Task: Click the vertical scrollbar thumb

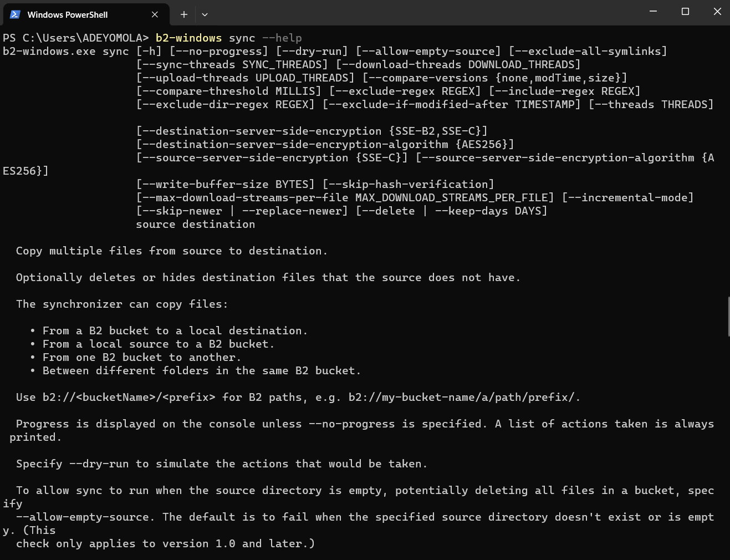Action: pos(728,317)
